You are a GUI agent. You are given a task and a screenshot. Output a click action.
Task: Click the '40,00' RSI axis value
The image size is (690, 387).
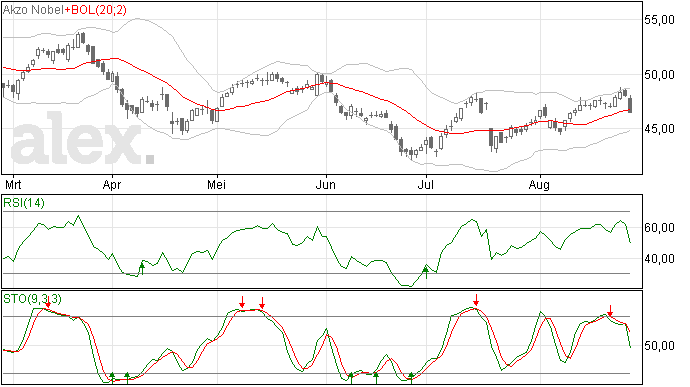pos(659,259)
